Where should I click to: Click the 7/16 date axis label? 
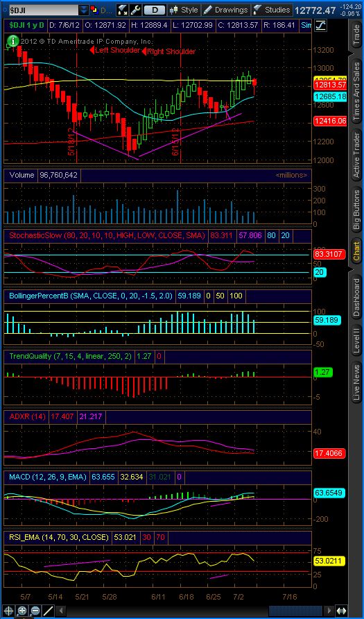(290, 595)
